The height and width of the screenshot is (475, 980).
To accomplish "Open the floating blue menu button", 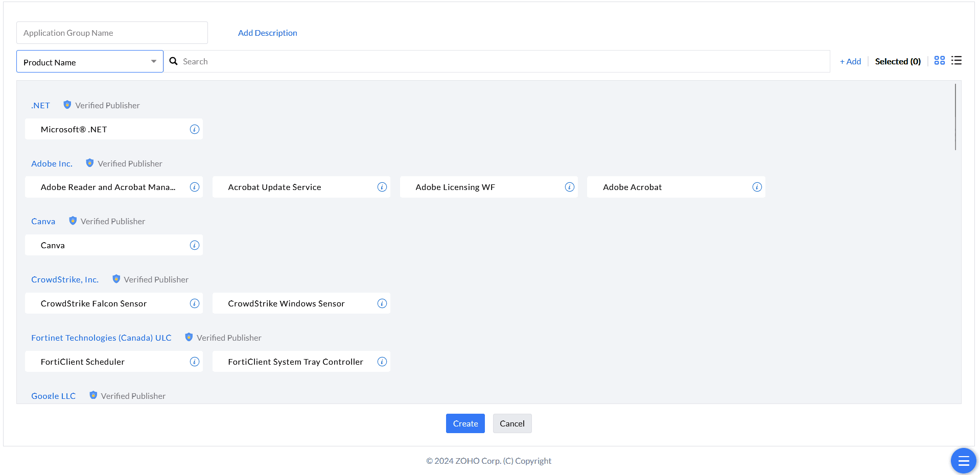I will (x=964, y=461).
